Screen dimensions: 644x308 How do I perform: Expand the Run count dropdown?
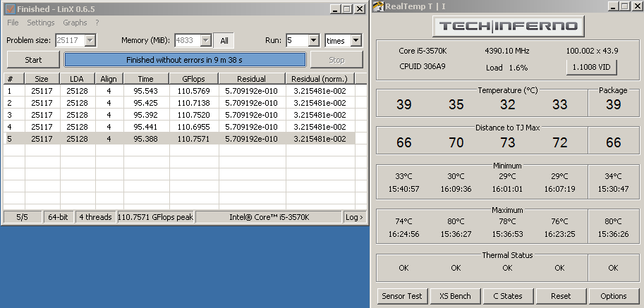pos(314,40)
